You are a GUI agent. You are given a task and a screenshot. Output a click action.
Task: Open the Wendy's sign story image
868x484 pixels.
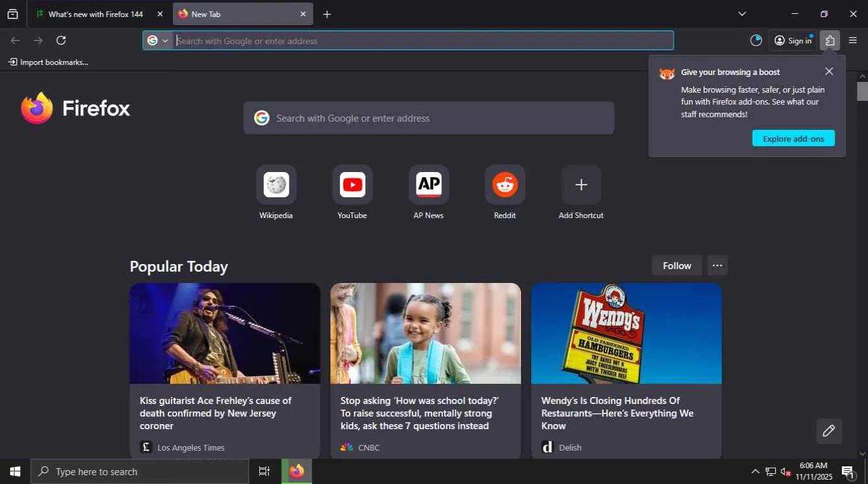click(x=626, y=333)
